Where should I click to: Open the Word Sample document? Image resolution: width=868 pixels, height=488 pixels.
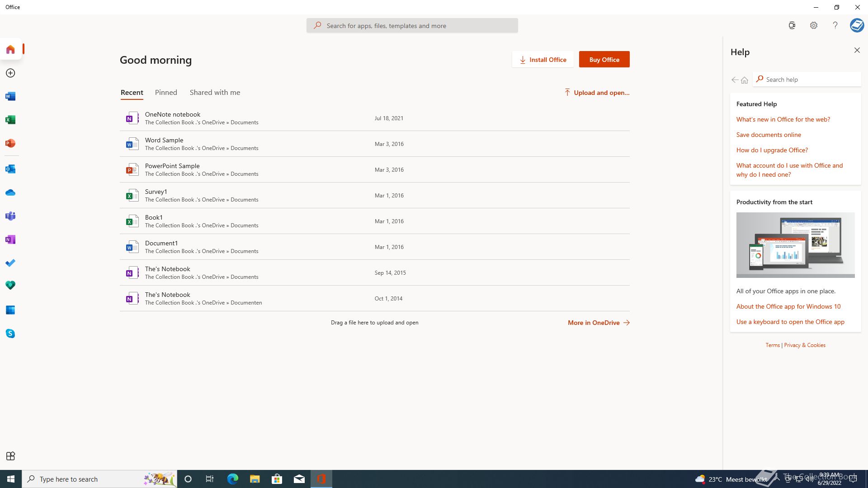(375, 144)
